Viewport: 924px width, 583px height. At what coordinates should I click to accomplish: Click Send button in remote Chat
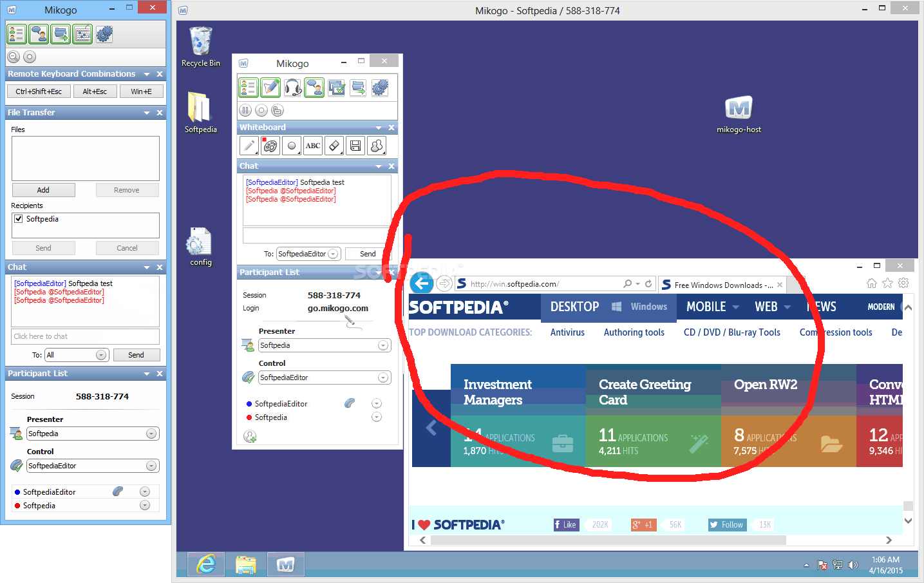(x=368, y=254)
